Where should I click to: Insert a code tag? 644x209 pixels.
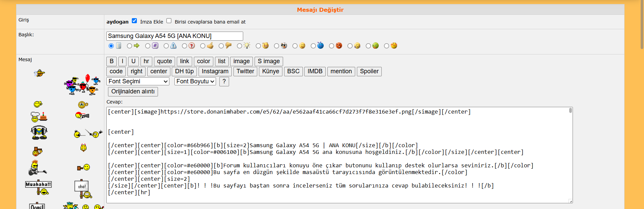click(116, 71)
